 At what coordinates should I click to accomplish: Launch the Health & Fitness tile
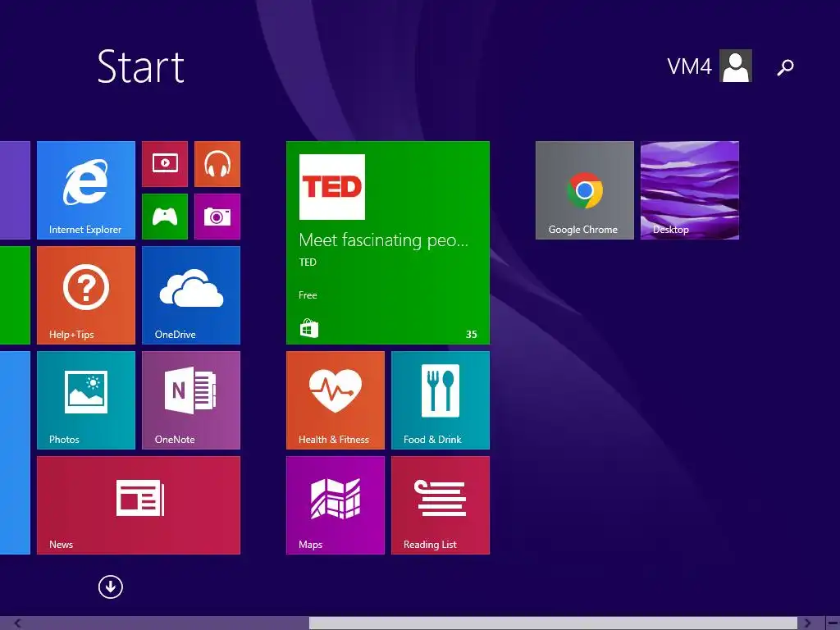336,400
